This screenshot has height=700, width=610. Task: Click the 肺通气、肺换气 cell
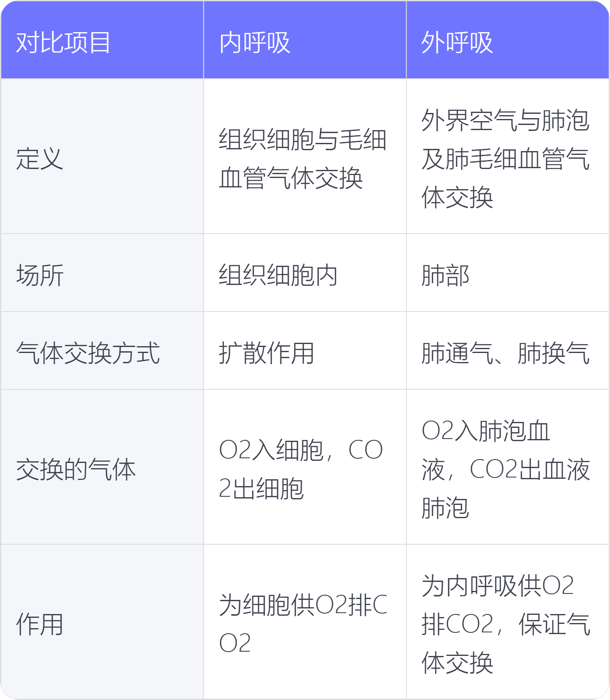coord(506,353)
